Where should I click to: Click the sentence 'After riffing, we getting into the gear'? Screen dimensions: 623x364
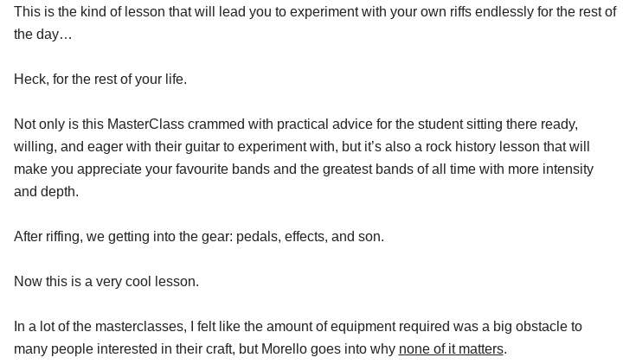(199, 236)
